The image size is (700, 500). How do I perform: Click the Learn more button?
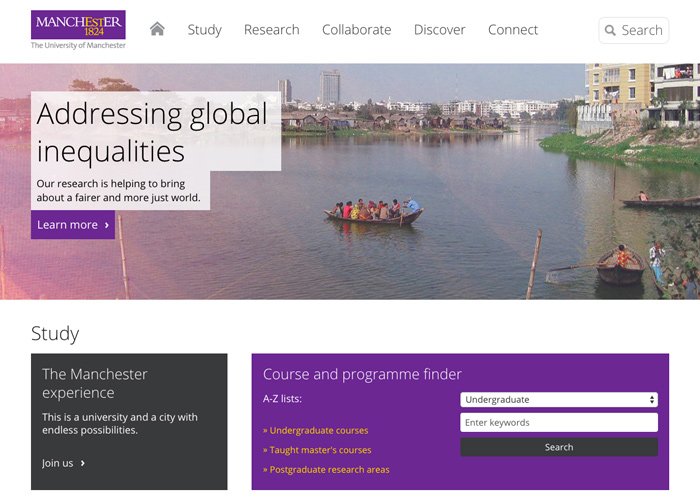point(73,225)
